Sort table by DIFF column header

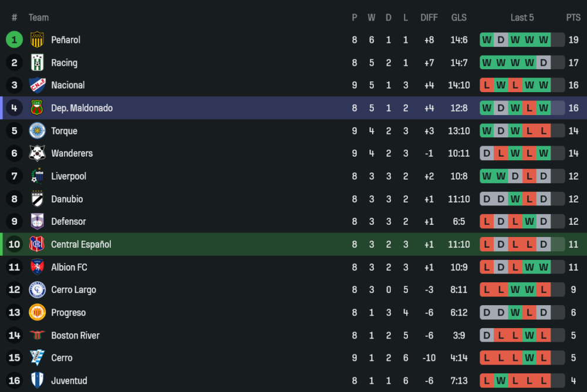(x=429, y=18)
